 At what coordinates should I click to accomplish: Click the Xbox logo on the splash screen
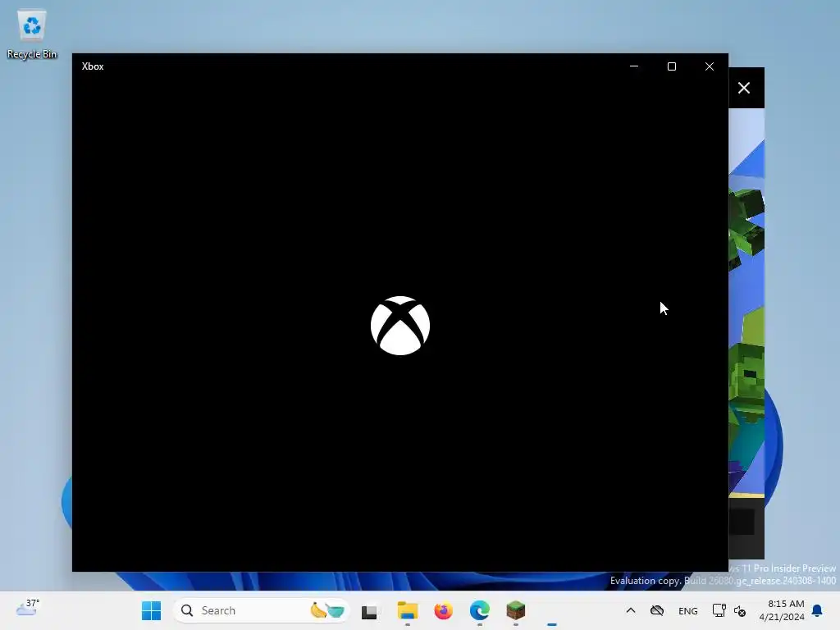400,325
